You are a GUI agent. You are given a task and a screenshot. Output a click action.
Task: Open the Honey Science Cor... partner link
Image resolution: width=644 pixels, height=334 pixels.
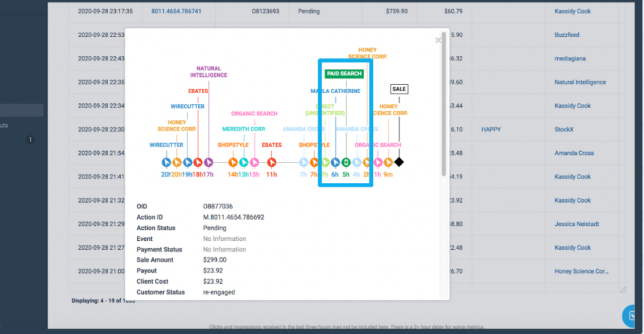(582, 271)
